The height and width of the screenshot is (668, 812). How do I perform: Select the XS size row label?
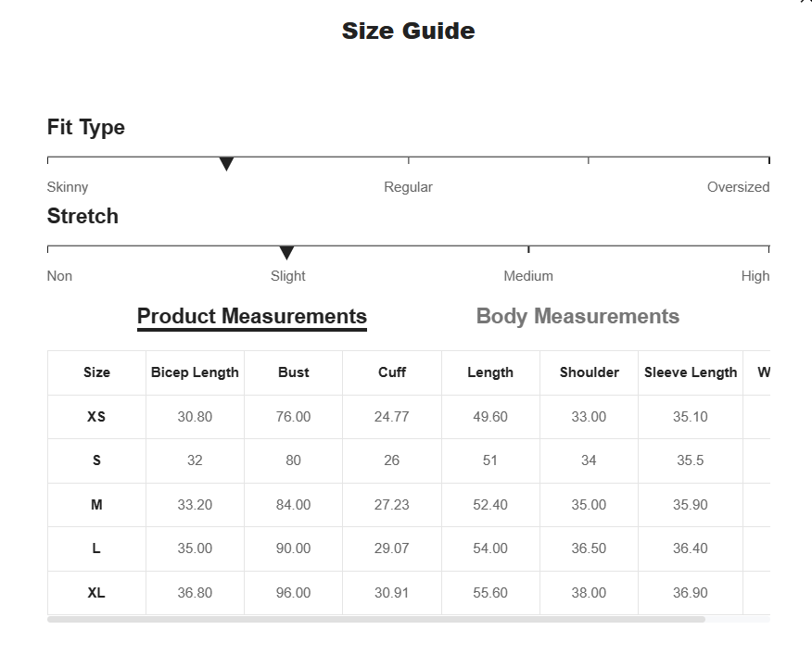(x=96, y=417)
